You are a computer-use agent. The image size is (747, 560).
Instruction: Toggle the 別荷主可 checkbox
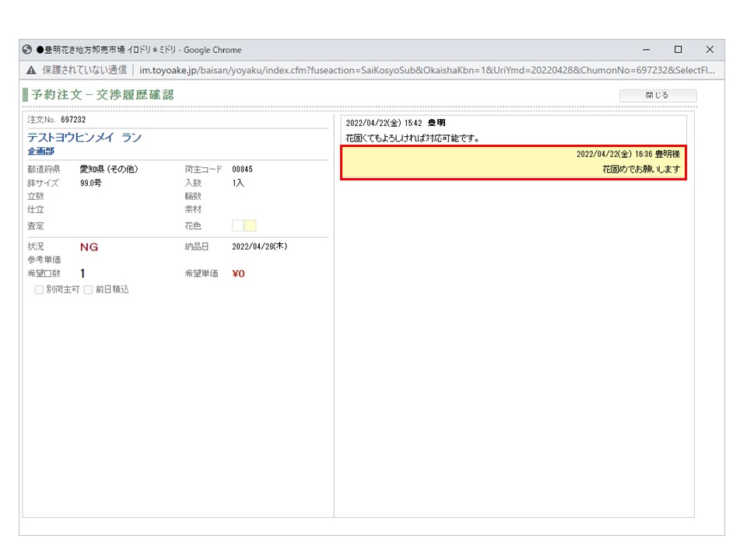click(39, 289)
